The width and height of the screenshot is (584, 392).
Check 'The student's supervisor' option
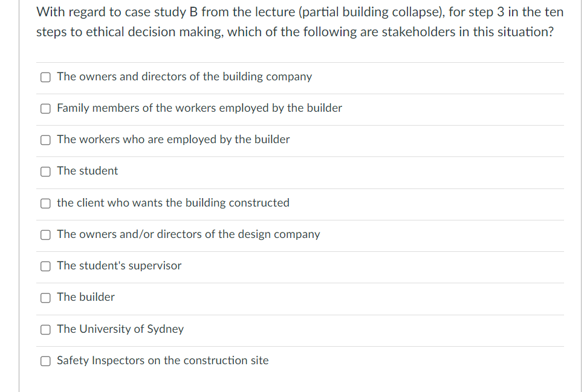45,266
